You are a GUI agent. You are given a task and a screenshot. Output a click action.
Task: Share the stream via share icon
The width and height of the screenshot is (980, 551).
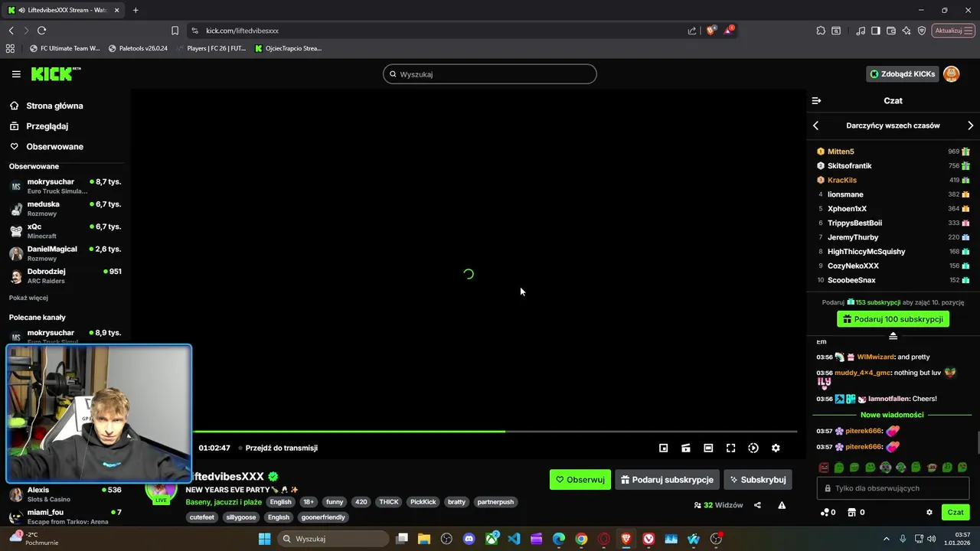(x=757, y=505)
